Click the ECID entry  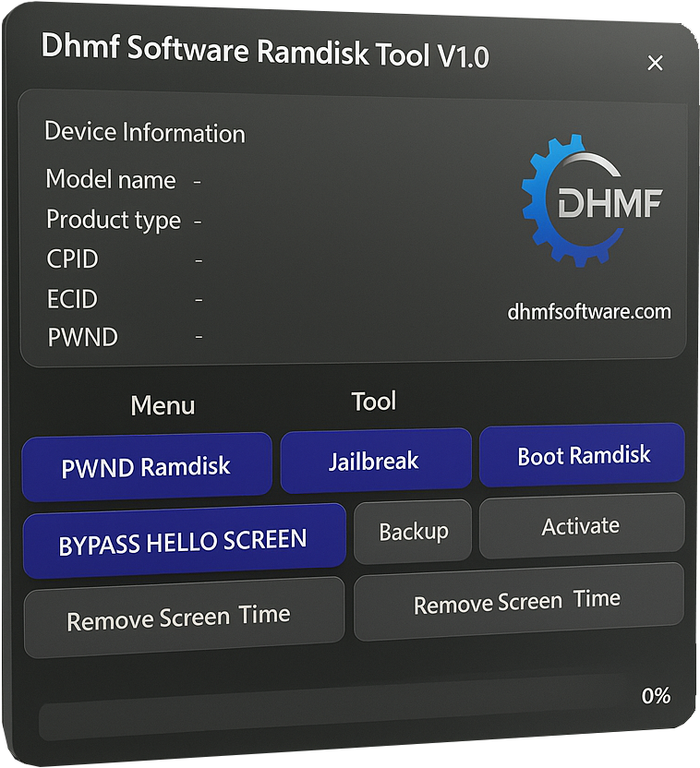(72, 299)
